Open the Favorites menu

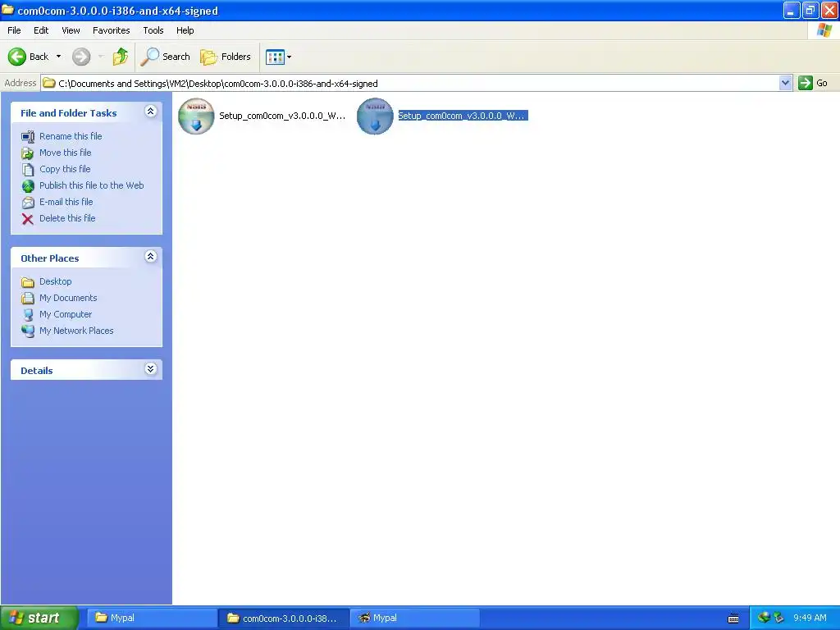click(x=111, y=30)
